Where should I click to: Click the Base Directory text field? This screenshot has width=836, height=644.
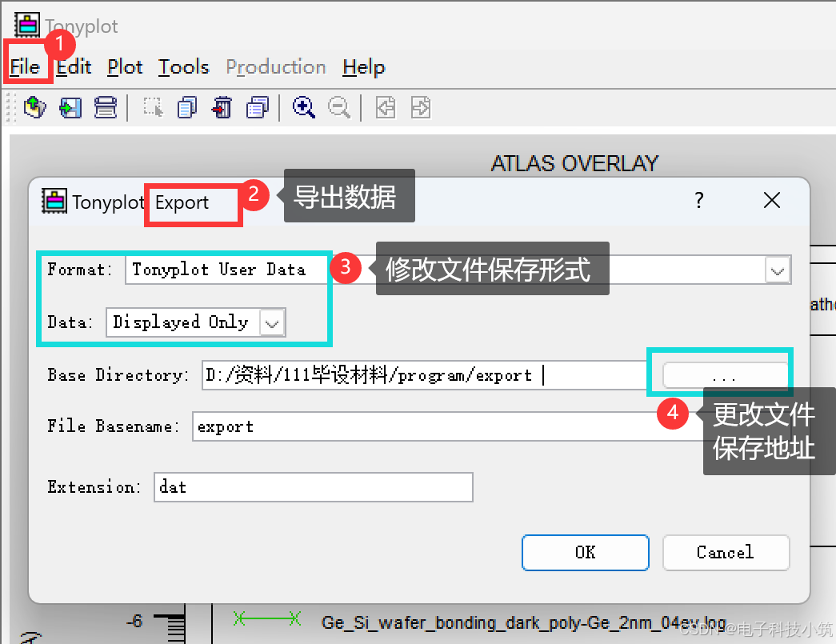click(424, 375)
